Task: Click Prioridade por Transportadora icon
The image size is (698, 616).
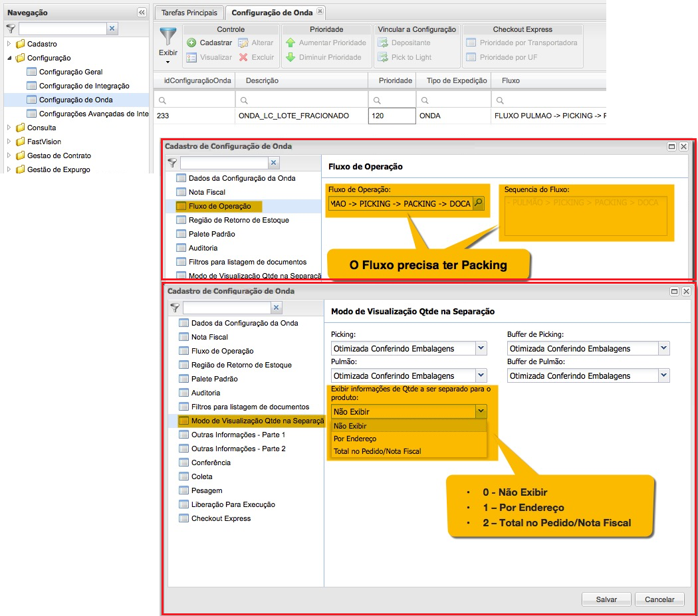Action: (x=471, y=43)
